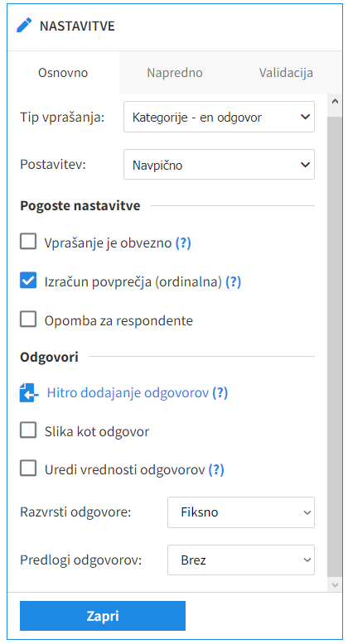348x644 pixels.
Task: Click the scrollbar up arrow
Action: click(x=335, y=101)
